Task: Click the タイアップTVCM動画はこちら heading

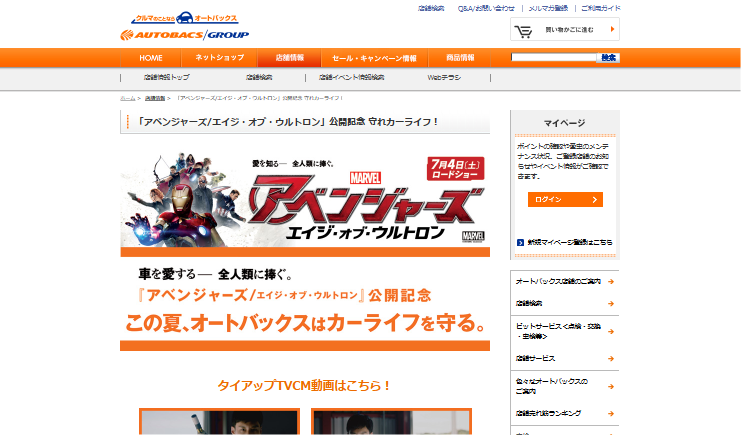Action: click(x=305, y=386)
